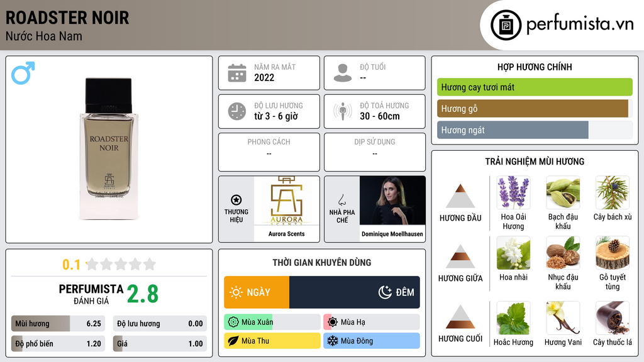Image resolution: width=644 pixels, height=362 pixels.
Task: Click the yellow Mùa Thu season bar
Action: click(272, 341)
